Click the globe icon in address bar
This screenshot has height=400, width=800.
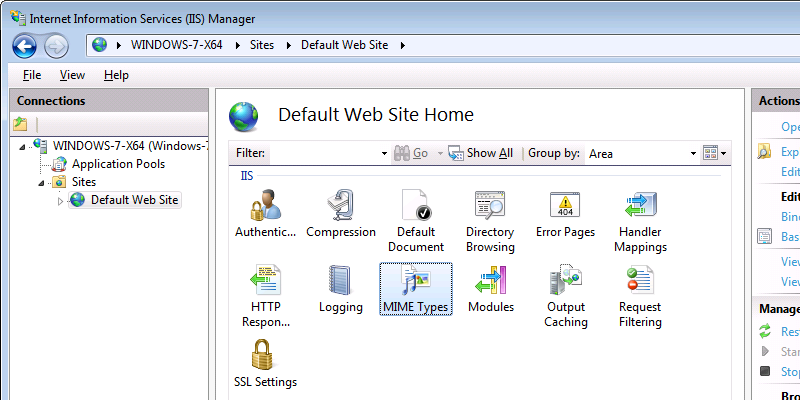(x=99, y=45)
